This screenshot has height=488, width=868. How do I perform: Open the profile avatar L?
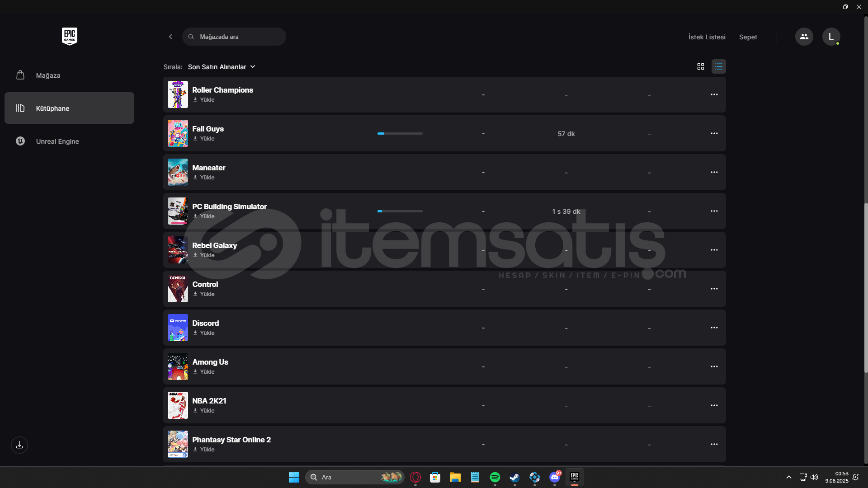(831, 37)
